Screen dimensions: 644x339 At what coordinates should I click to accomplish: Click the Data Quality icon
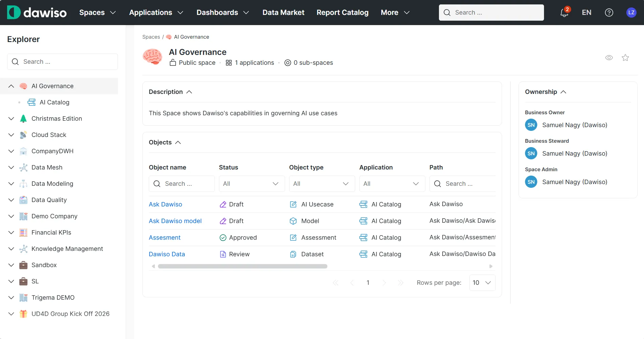pyautogui.click(x=23, y=200)
